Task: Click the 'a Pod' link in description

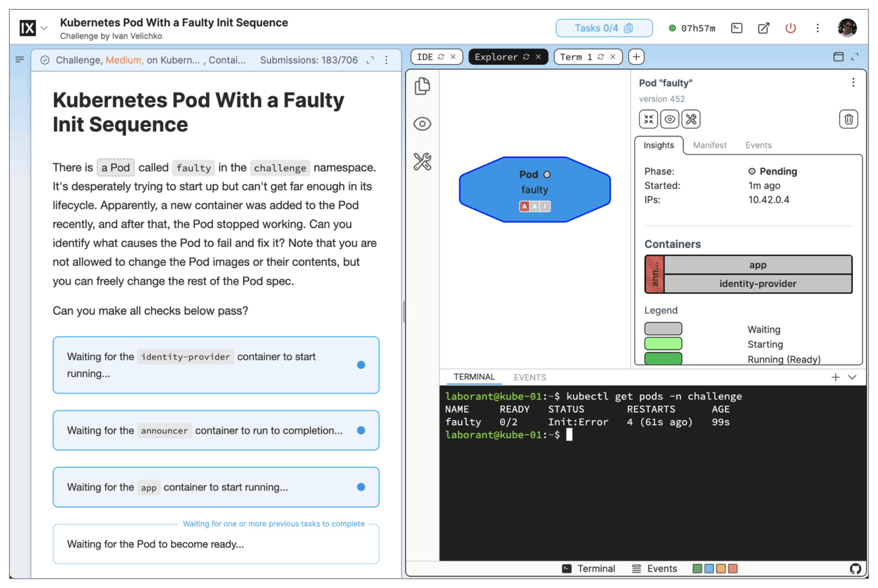Action: pos(116,167)
